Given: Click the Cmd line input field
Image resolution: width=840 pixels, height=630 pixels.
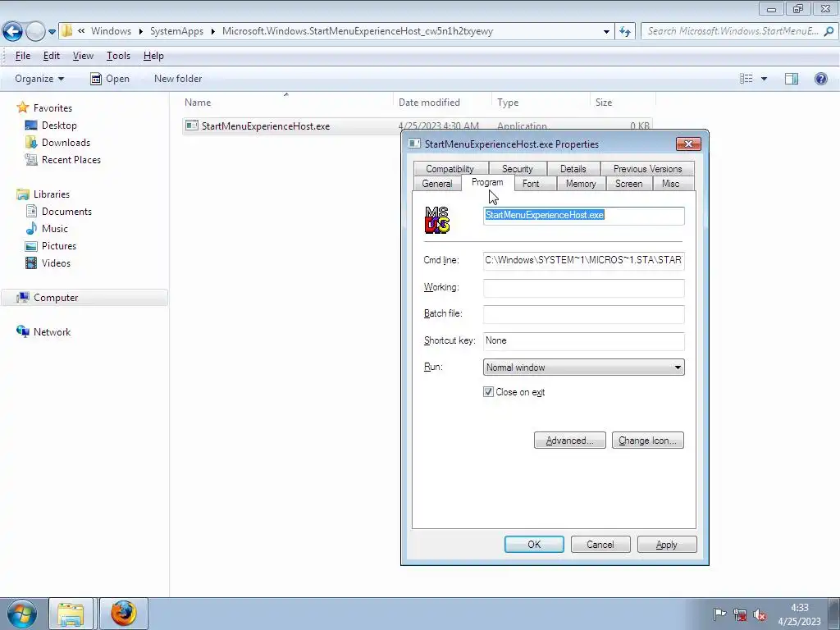Looking at the screenshot, I should coord(583,260).
